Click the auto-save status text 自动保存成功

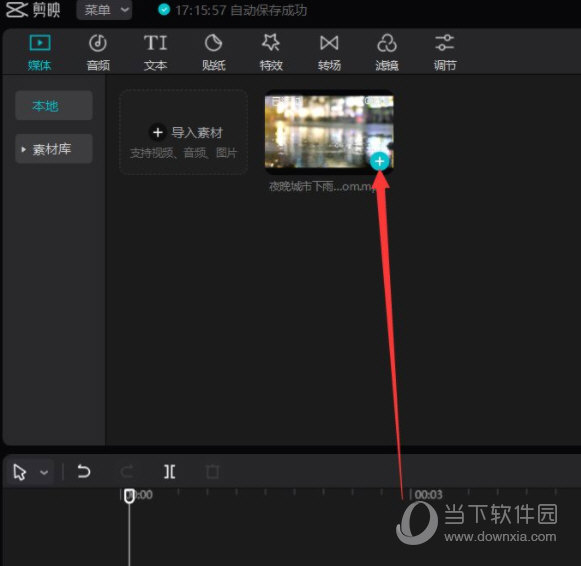coord(269,10)
